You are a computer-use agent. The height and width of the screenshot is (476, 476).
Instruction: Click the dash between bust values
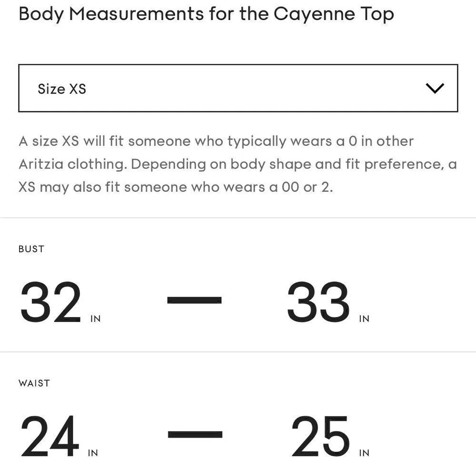(194, 300)
